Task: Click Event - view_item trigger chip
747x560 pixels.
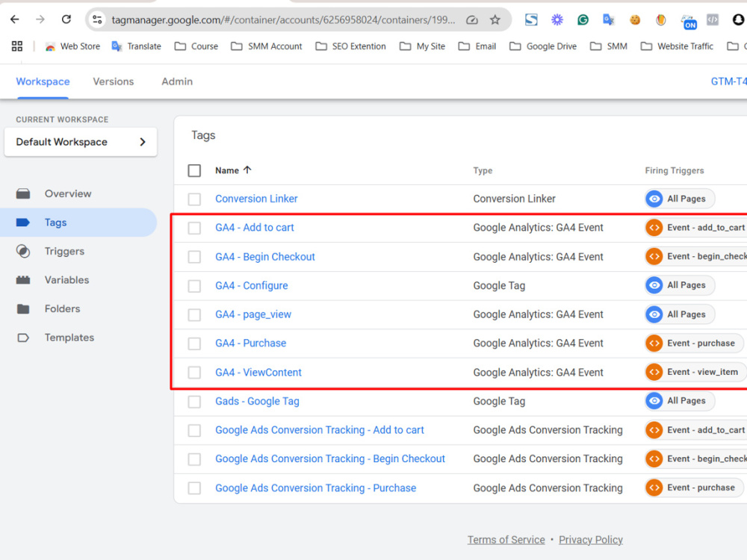Action: click(695, 372)
